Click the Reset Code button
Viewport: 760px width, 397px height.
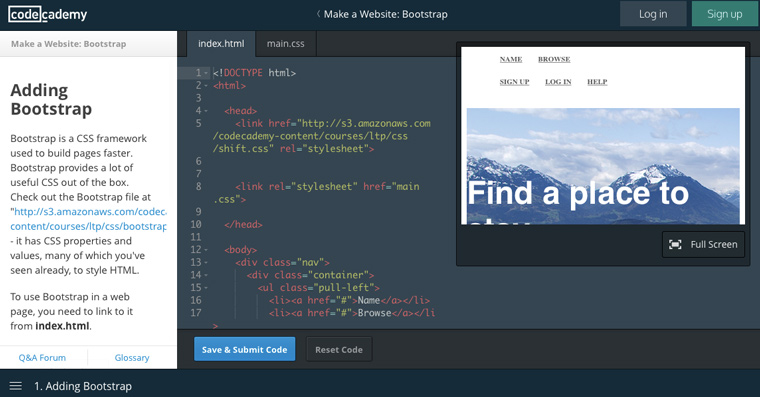coord(339,349)
